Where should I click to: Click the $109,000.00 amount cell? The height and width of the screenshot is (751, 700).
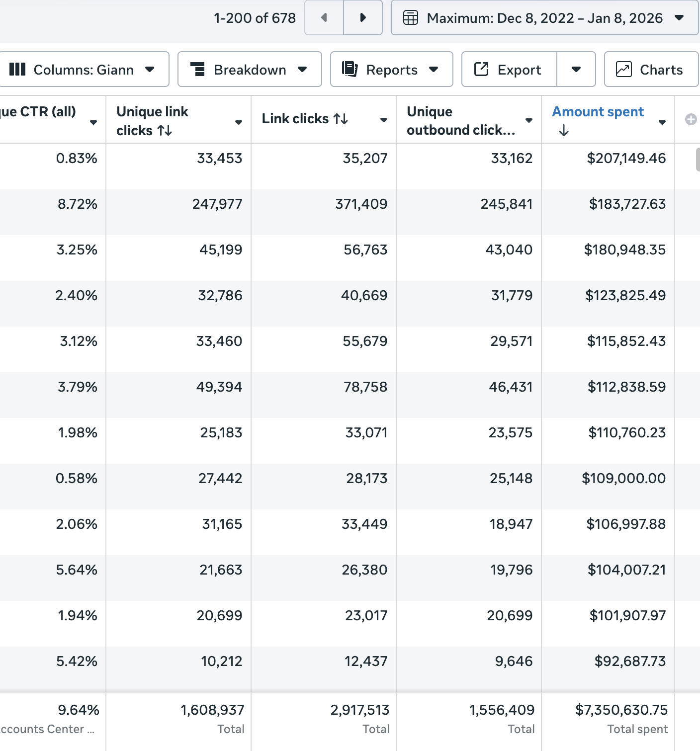tap(624, 479)
